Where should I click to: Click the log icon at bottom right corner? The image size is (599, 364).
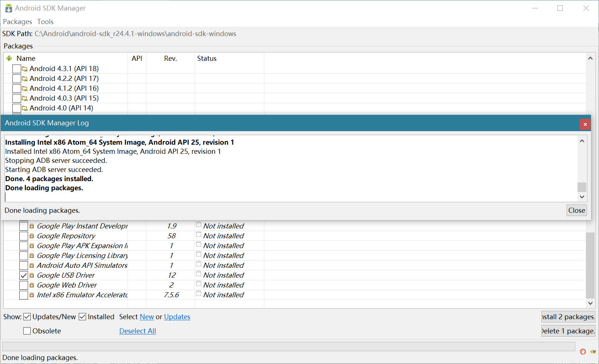click(593, 352)
